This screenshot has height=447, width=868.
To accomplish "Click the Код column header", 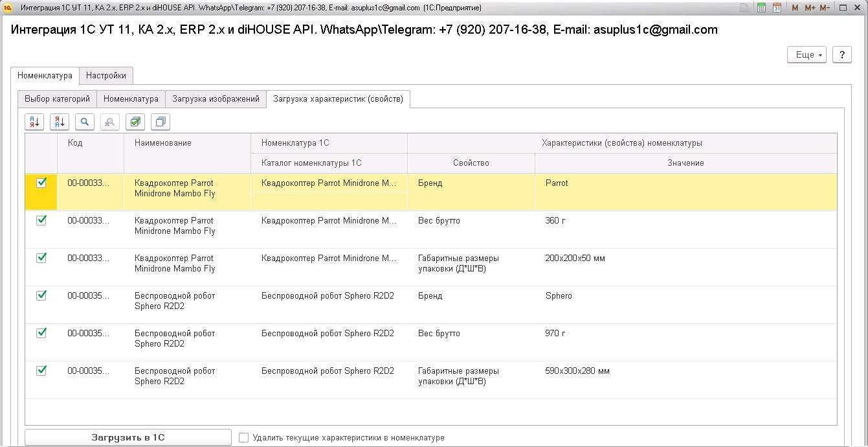I will [75, 143].
